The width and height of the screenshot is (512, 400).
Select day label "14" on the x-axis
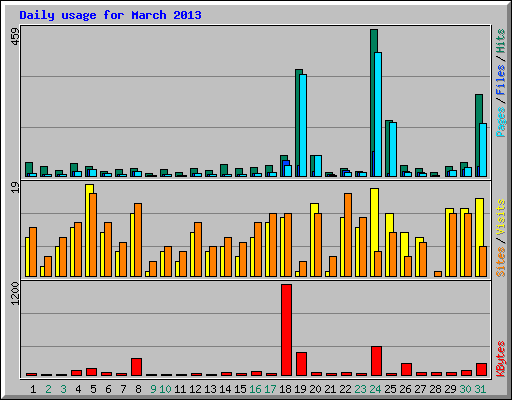(225, 389)
